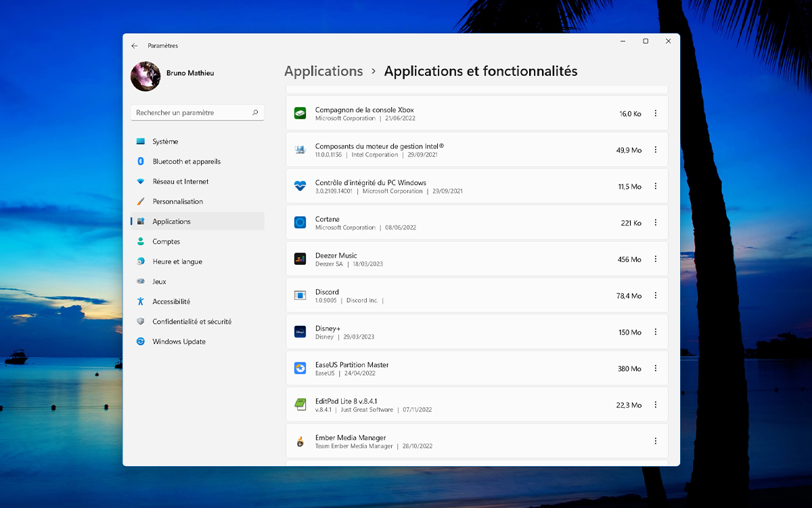
Task: Click the Rechercher un paramètre field
Action: click(193, 112)
